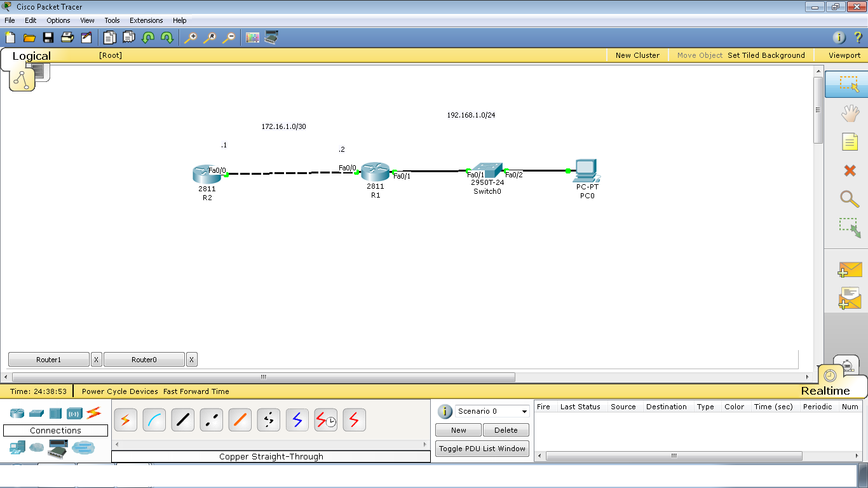Click the Copy toolbar icon

(x=110, y=37)
